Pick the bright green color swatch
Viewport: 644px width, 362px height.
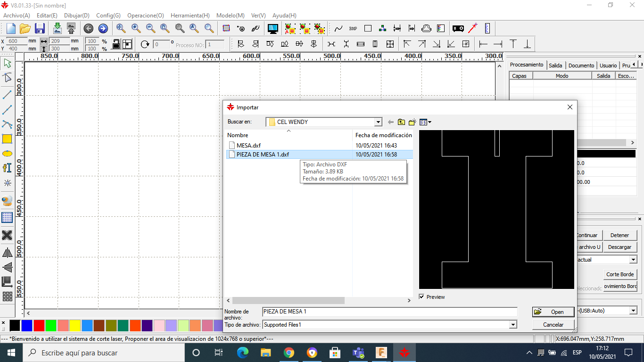click(51, 325)
